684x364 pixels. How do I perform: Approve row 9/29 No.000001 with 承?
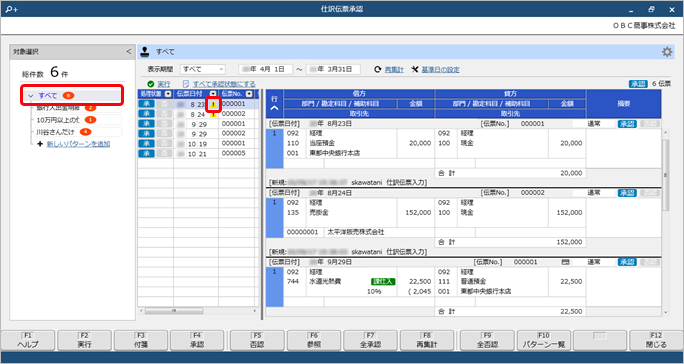tap(147, 124)
